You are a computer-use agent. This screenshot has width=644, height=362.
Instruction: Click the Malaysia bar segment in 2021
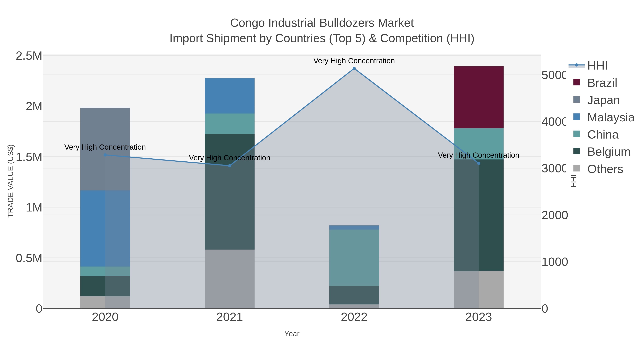pyautogui.click(x=230, y=96)
